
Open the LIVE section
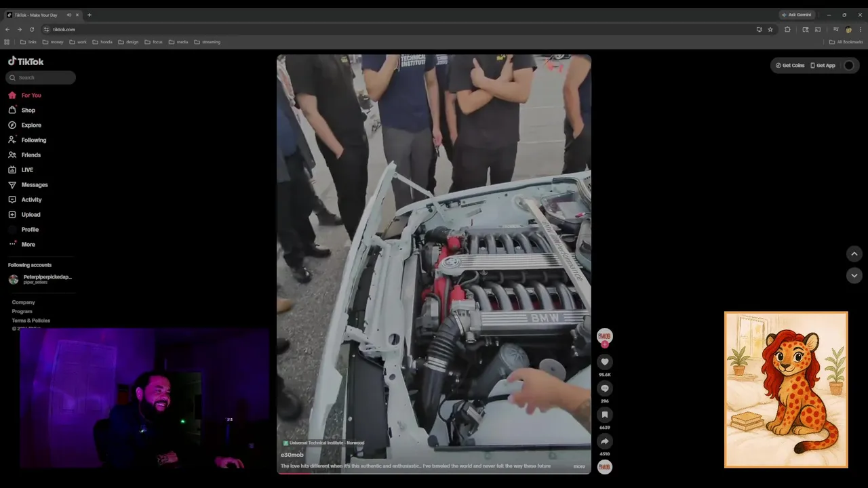(x=21, y=170)
